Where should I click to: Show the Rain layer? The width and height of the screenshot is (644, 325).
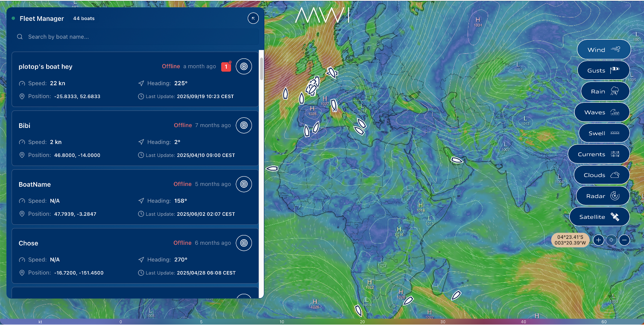click(x=605, y=91)
